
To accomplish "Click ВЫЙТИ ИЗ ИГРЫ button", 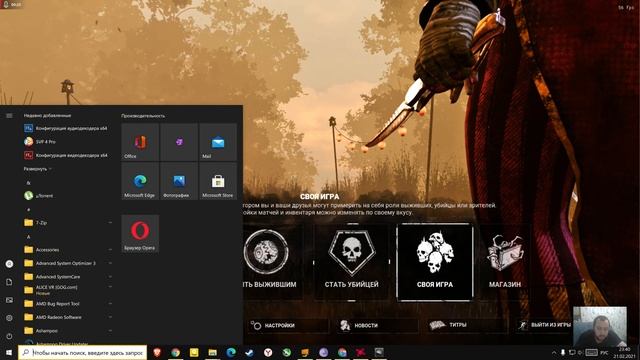I will pos(544,325).
